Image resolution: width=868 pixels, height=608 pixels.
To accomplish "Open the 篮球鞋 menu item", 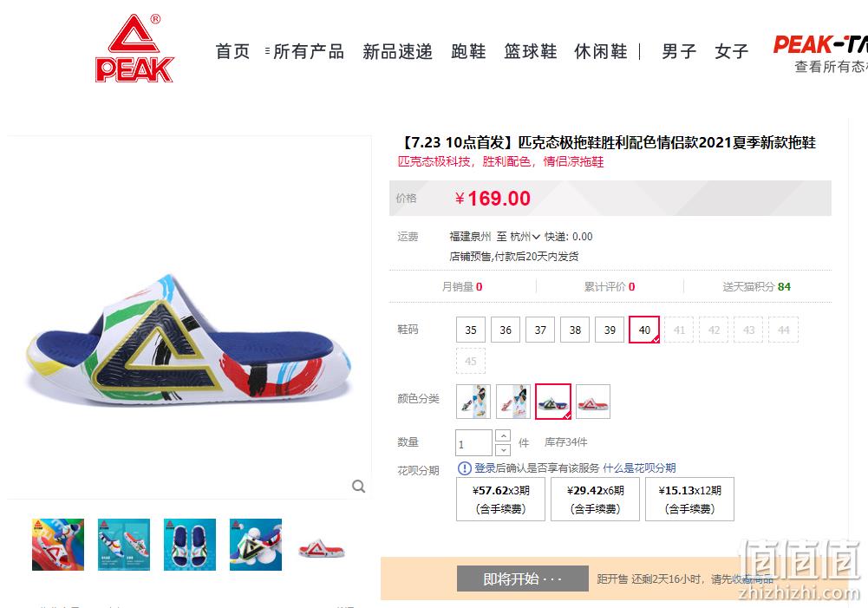I will click(531, 51).
